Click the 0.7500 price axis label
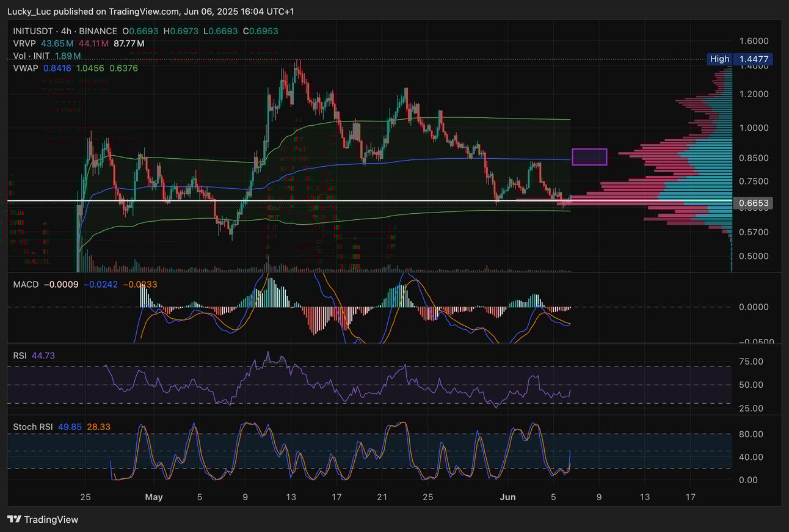This screenshot has width=789, height=532. (754, 181)
